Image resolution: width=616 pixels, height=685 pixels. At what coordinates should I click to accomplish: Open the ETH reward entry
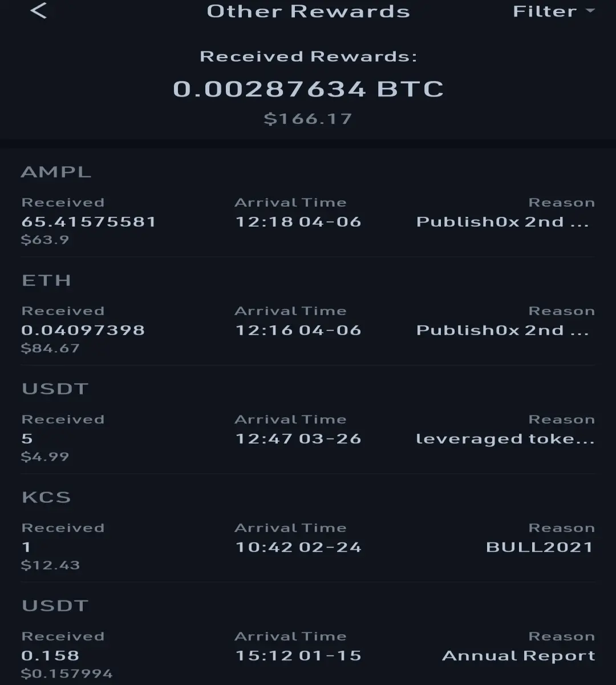308,312
